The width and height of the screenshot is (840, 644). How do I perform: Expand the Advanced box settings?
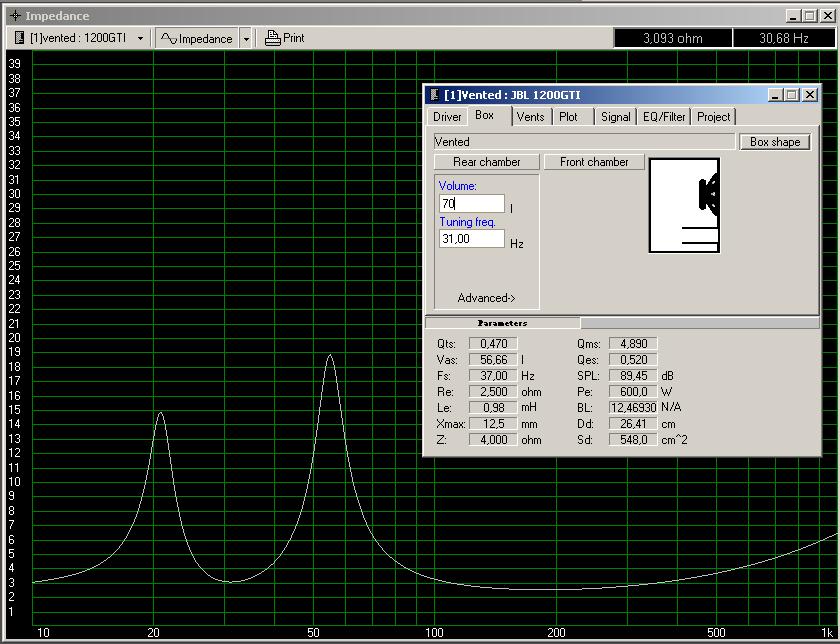tap(486, 298)
